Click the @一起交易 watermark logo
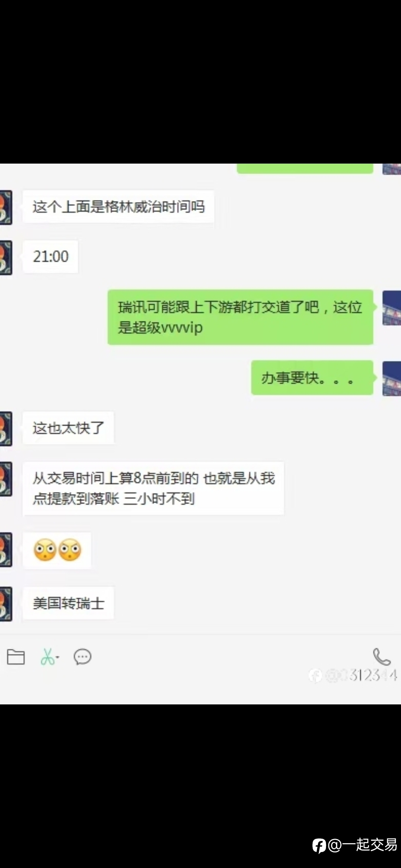The height and width of the screenshot is (868, 401). 355,845
